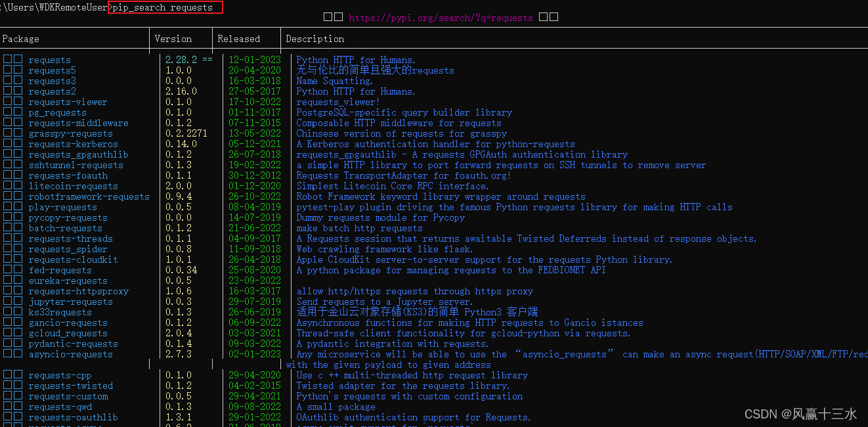
Task: Select the play-requests package name
Action: click(62, 207)
